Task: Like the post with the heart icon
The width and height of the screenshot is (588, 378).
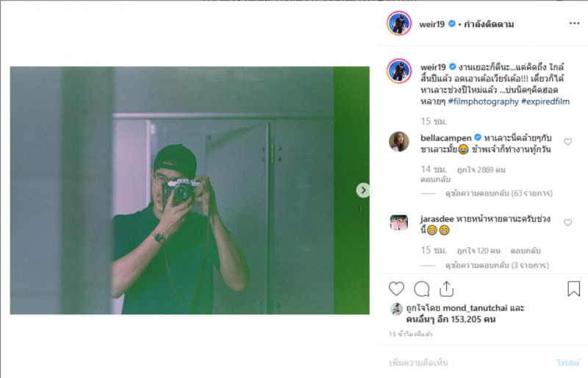Action: [x=397, y=288]
